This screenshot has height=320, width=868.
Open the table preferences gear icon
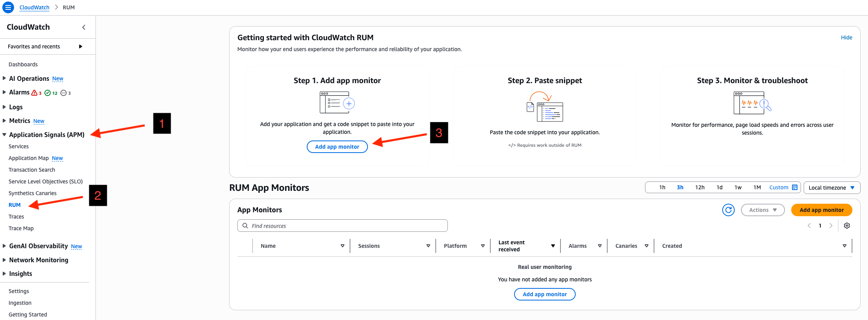coord(847,225)
